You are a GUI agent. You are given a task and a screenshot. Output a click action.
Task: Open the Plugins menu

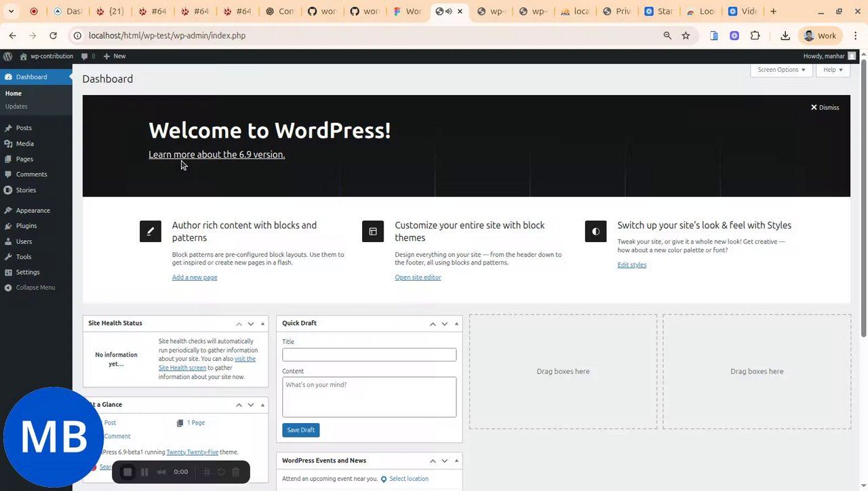pos(26,226)
